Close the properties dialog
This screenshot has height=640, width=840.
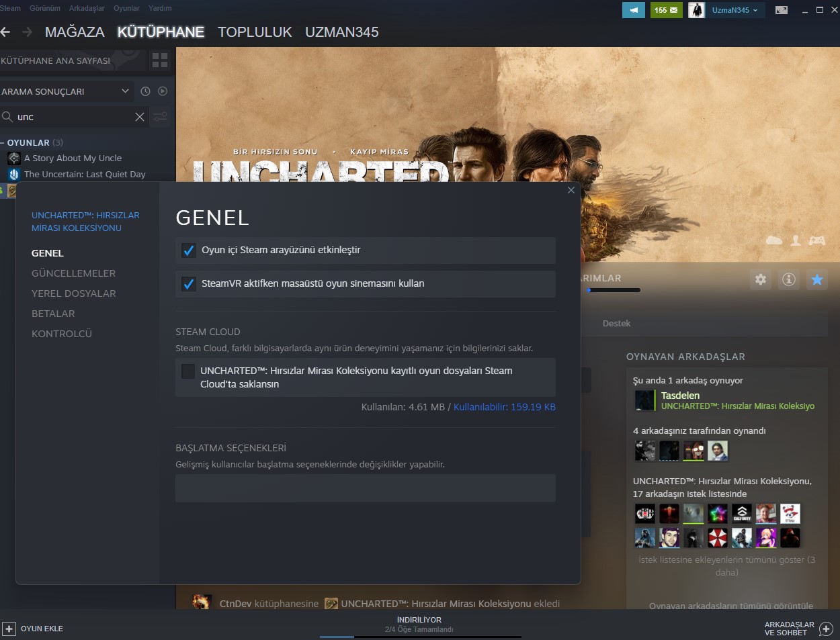[571, 190]
